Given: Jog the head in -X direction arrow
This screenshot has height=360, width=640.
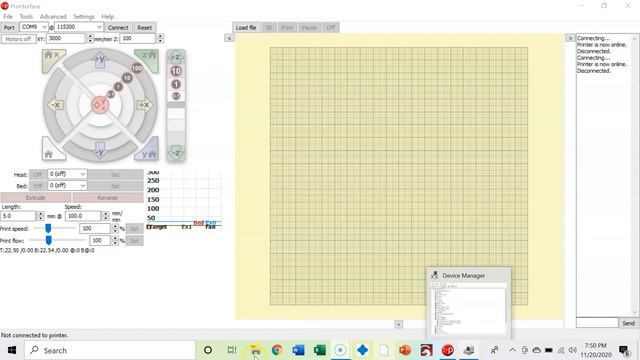Looking at the screenshot, I should (x=56, y=105).
